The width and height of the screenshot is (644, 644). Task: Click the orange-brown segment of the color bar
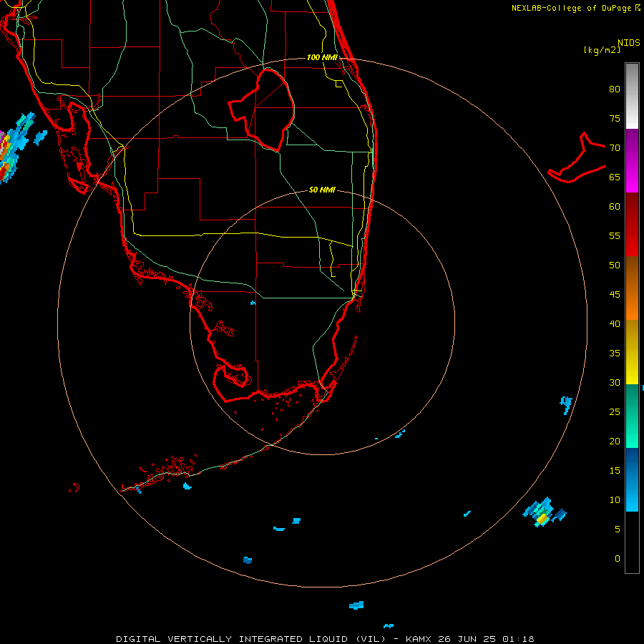(632, 288)
